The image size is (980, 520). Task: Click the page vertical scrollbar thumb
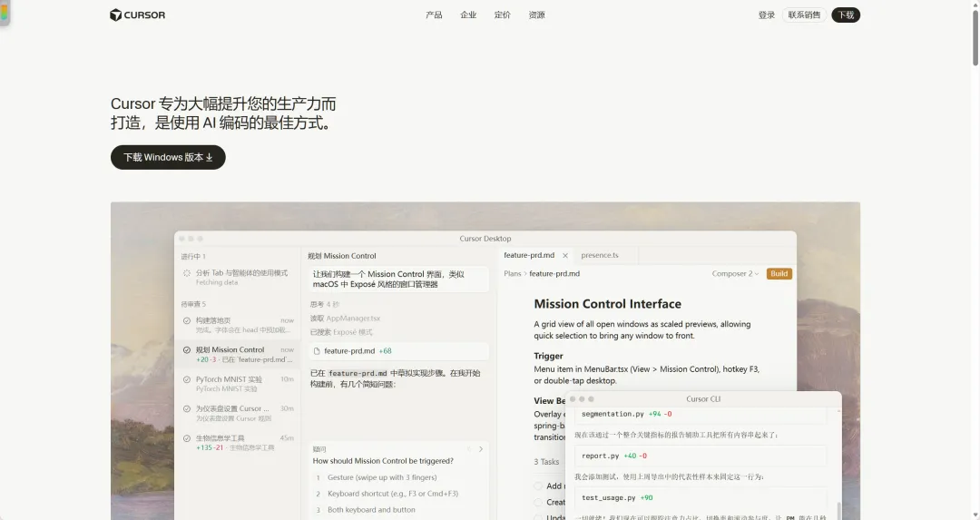[975, 37]
